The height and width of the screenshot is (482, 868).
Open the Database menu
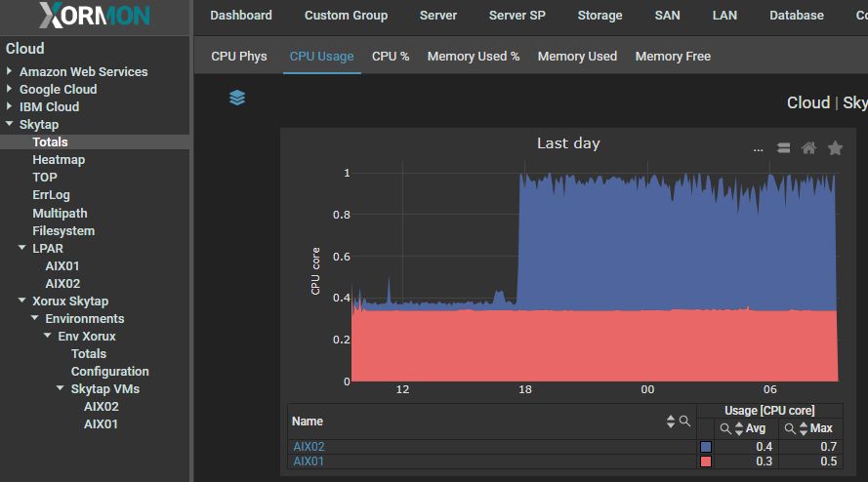point(796,16)
